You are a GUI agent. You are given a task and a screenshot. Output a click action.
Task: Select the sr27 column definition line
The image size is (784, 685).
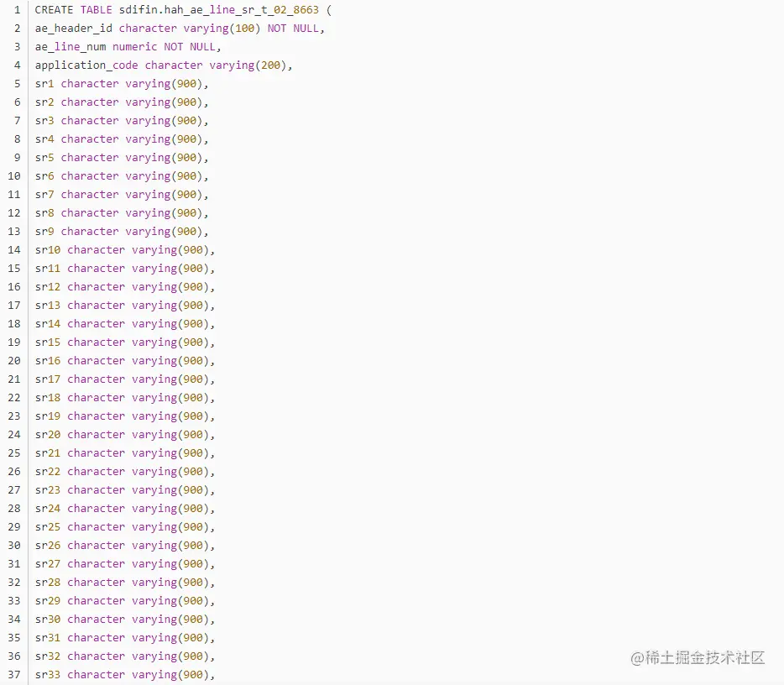pos(125,565)
